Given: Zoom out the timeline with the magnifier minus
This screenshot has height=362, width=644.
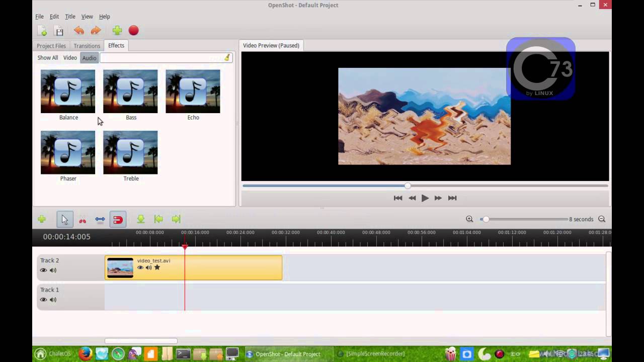Looking at the screenshot, I should [602, 219].
